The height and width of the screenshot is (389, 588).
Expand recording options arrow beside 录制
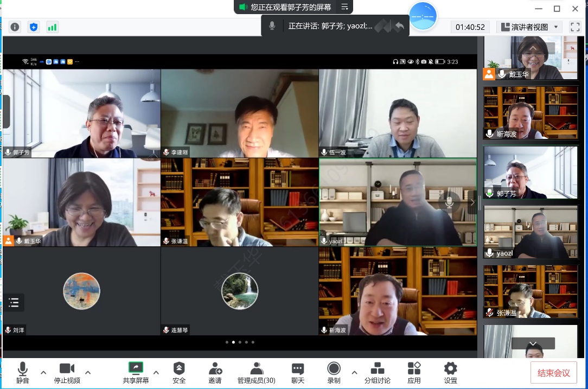(354, 373)
